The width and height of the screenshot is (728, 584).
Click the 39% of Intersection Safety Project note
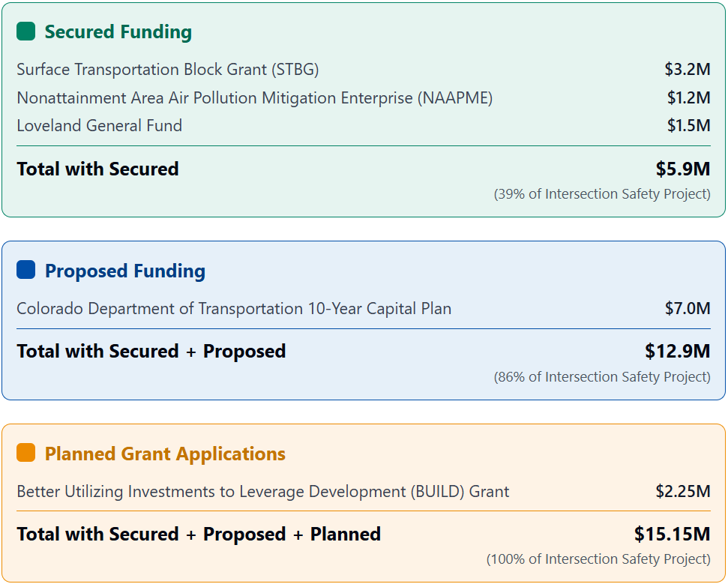pyautogui.click(x=601, y=194)
